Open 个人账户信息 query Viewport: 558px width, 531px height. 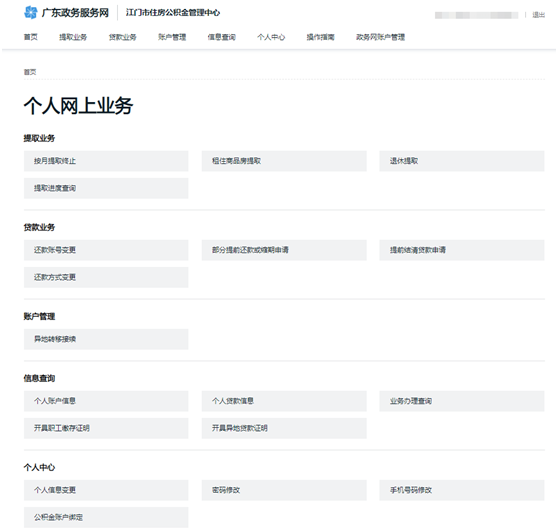coord(106,401)
